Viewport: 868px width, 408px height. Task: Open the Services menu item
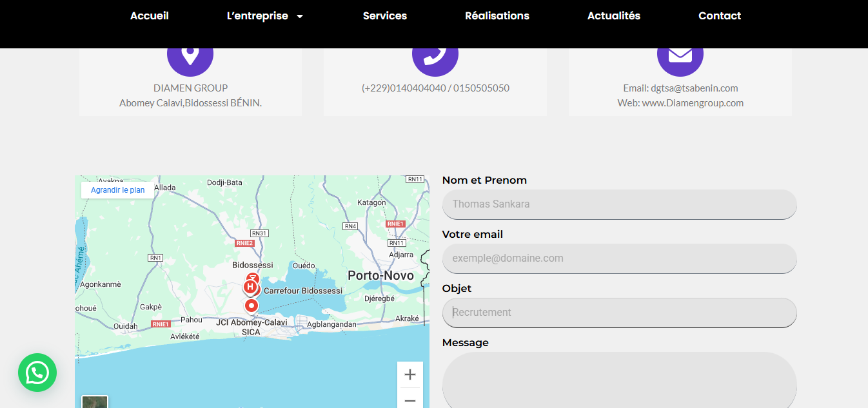point(385,16)
